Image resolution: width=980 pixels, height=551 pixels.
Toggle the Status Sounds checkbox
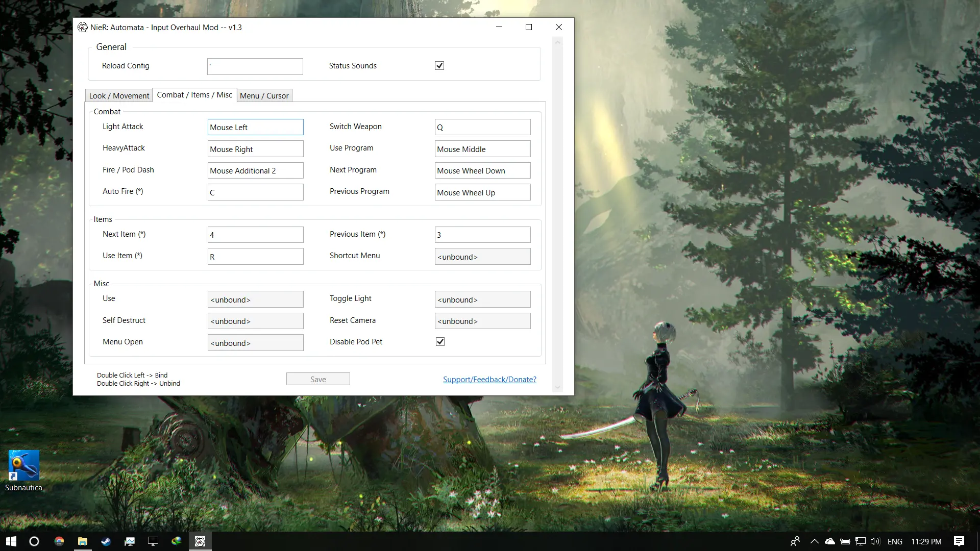[x=439, y=65]
